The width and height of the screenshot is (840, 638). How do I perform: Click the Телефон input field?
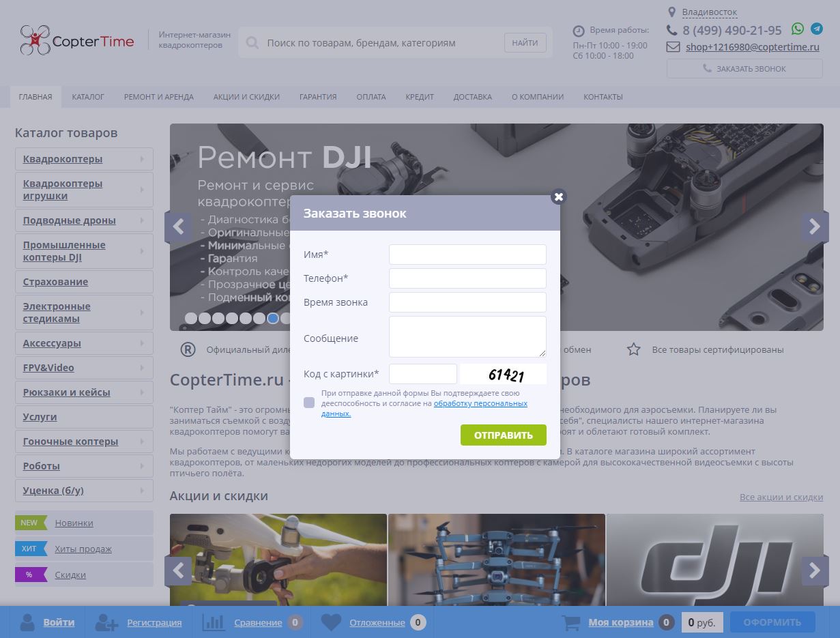[467, 278]
